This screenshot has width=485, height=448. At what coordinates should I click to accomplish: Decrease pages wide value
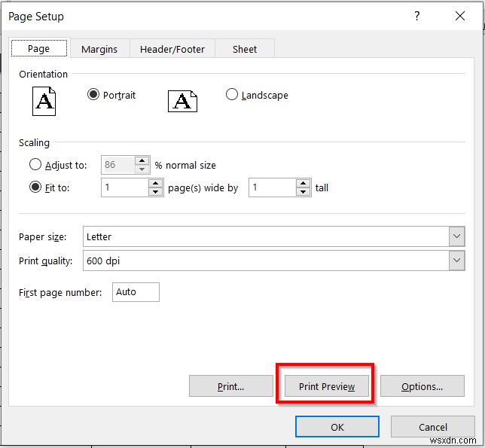point(155,192)
